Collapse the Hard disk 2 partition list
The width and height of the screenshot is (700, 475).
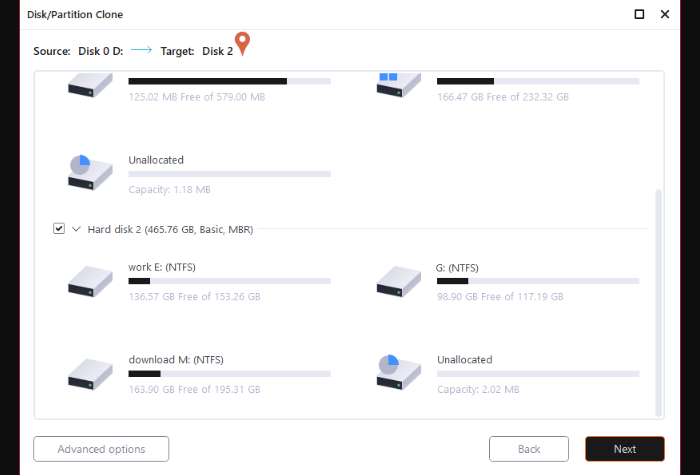pyautogui.click(x=76, y=229)
